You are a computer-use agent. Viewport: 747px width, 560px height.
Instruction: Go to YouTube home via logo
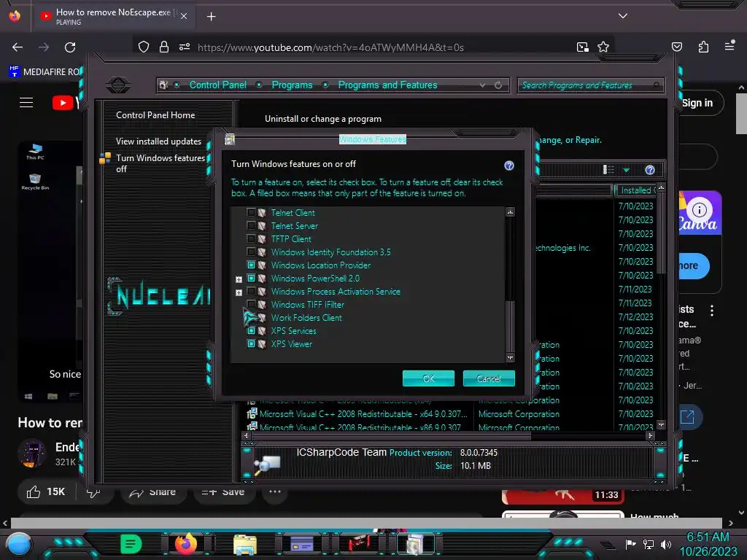pos(66,102)
